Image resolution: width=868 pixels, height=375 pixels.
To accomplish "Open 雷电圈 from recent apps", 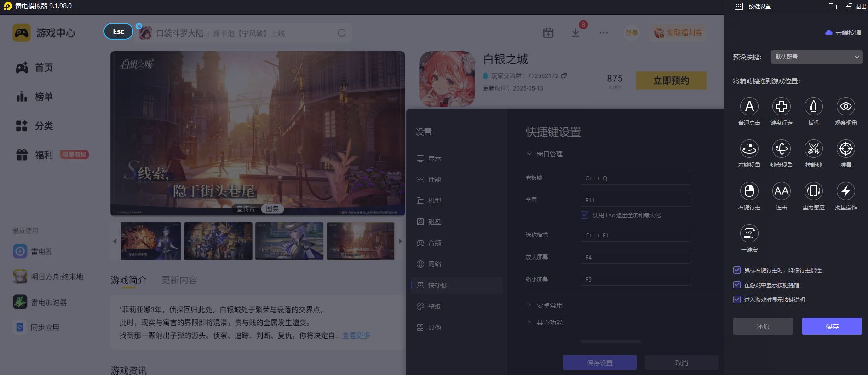I will coord(33,251).
